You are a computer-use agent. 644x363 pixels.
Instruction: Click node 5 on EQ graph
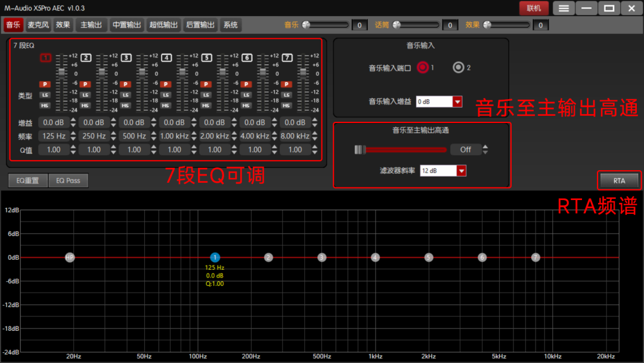pos(428,257)
